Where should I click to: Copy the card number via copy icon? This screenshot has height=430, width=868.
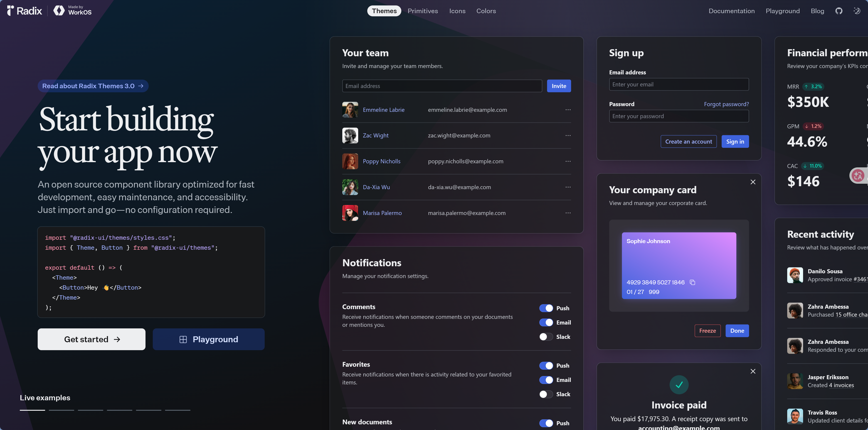coord(693,282)
